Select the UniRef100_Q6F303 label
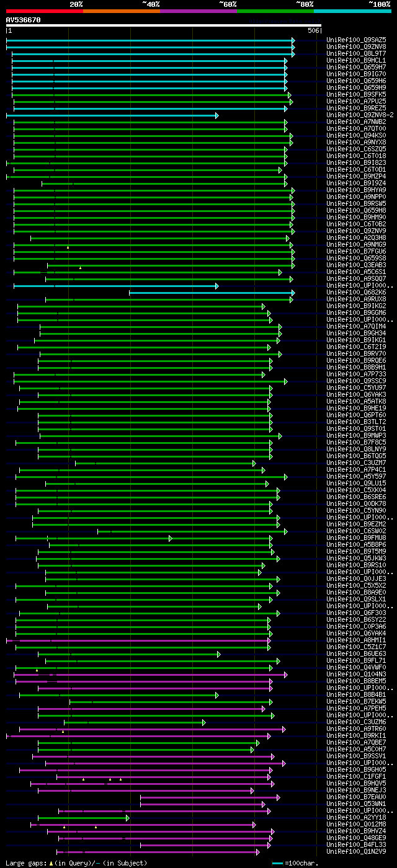Screen dimensions: 397x868 tap(357, 613)
